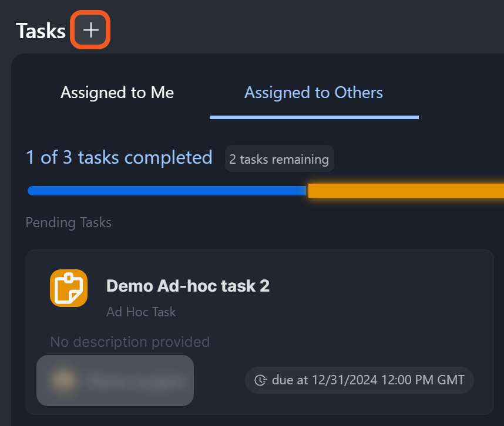The width and height of the screenshot is (504, 426).
Task: Open the "Demo Ad-hoc task 2" title
Action: 188,286
